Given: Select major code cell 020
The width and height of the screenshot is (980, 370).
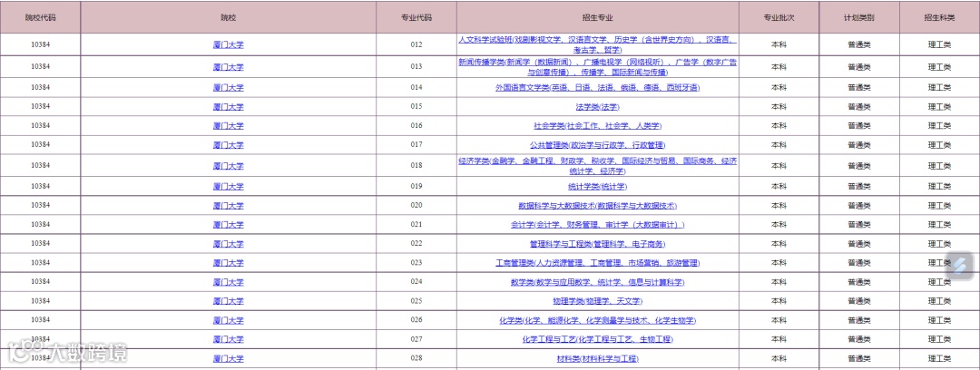Looking at the screenshot, I should coord(416,205).
